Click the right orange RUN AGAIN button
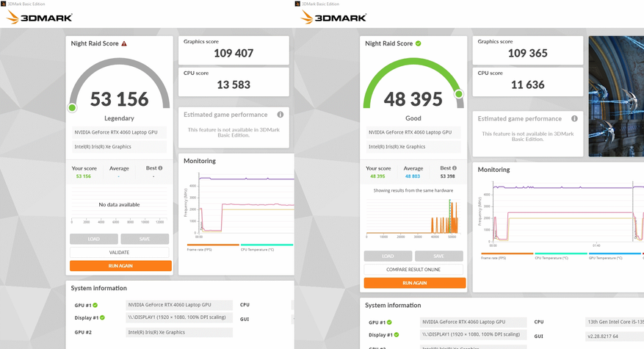This screenshot has height=349, width=644. click(x=414, y=283)
